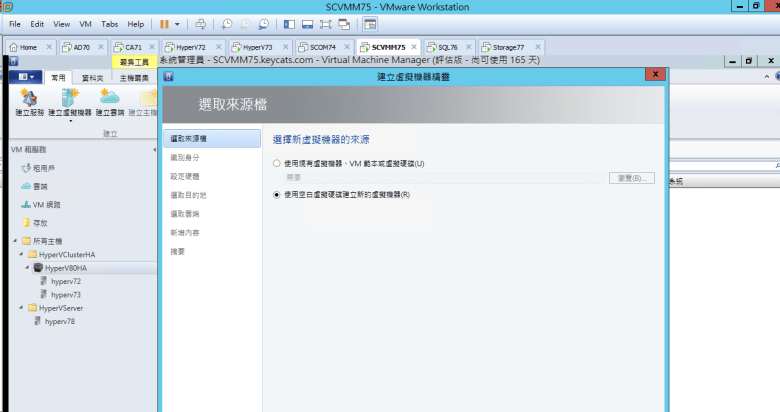
Task: Switch to the SQL76 VM tab
Action: (x=442, y=47)
